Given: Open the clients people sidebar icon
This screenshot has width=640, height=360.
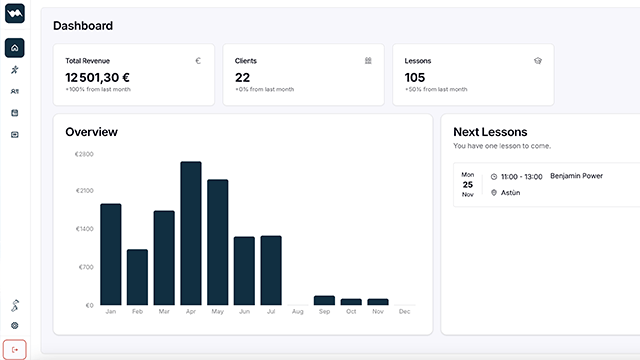Looking at the screenshot, I should (15, 91).
